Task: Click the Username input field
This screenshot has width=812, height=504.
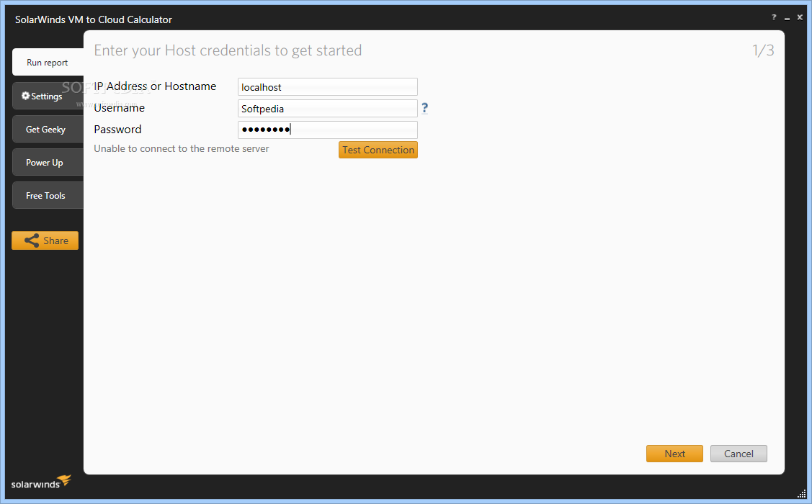Action: pyautogui.click(x=328, y=109)
